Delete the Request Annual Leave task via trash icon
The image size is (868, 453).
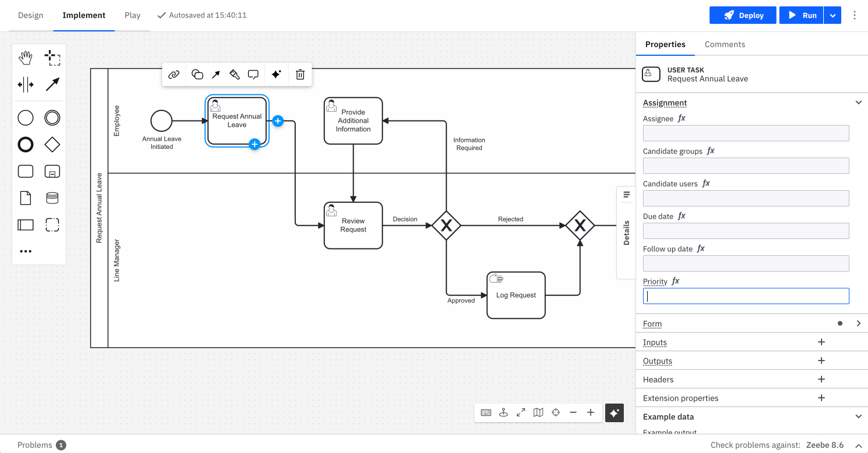point(300,74)
